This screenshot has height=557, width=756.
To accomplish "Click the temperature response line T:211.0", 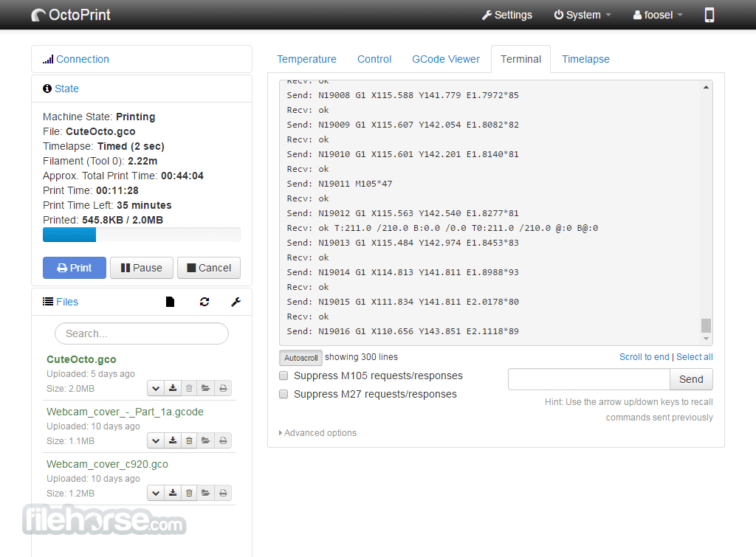I will click(x=442, y=228).
